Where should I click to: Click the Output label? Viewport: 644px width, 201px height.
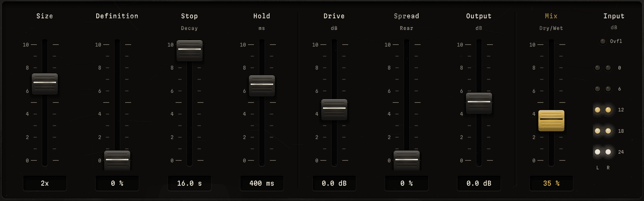tap(479, 16)
